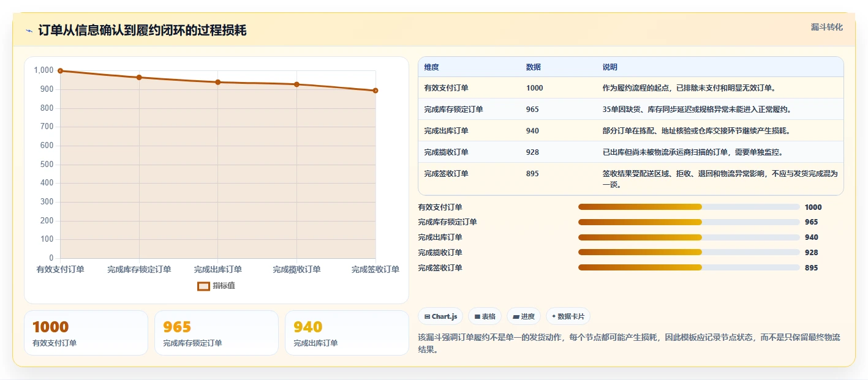868x380 pixels.
Task: Select the 数据卡片 chip
Action: (x=568, y=316)
